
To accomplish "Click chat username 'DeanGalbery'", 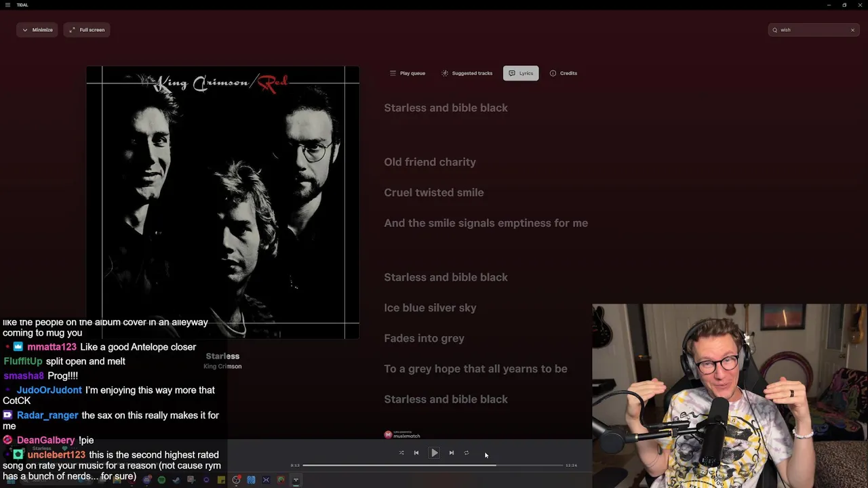I will [45, 440].
